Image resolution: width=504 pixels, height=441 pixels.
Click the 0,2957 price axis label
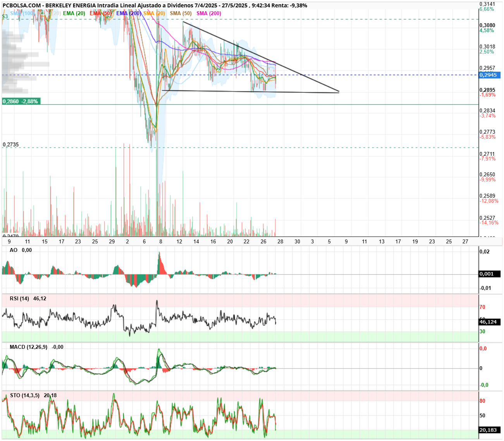coord(487,68)
